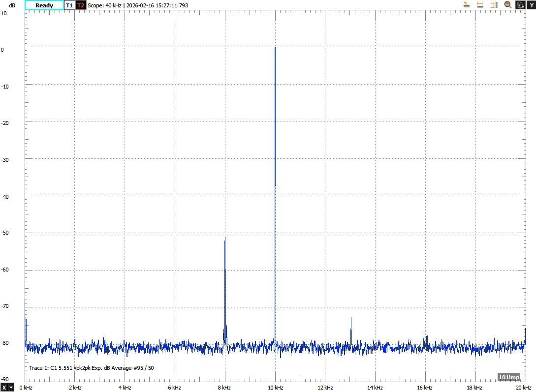Screen dimensions: 536x392
Task: Select the magnifier zoom tool
Action: [507, 5]
